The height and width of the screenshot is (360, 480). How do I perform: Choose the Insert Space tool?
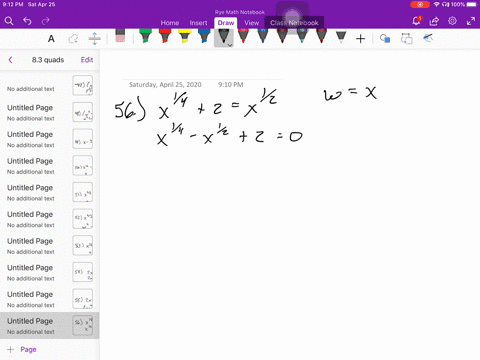pos(95,39)
